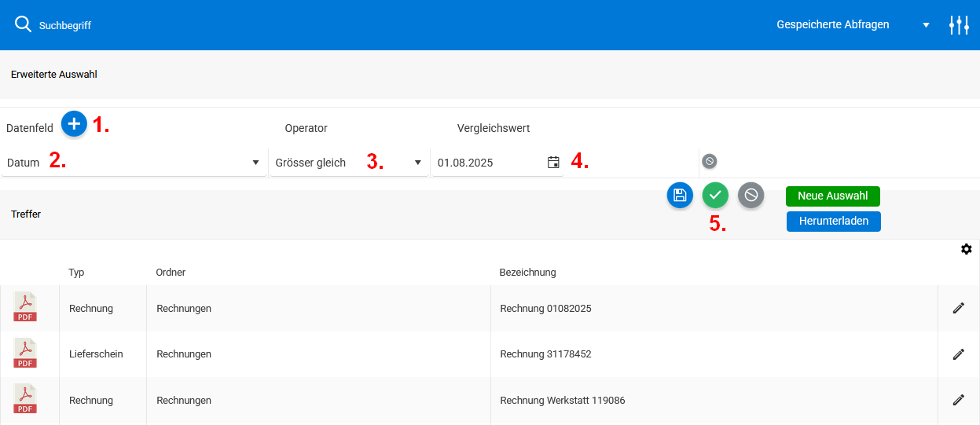Click the Bezeichnung column header

tap(527, 273)
